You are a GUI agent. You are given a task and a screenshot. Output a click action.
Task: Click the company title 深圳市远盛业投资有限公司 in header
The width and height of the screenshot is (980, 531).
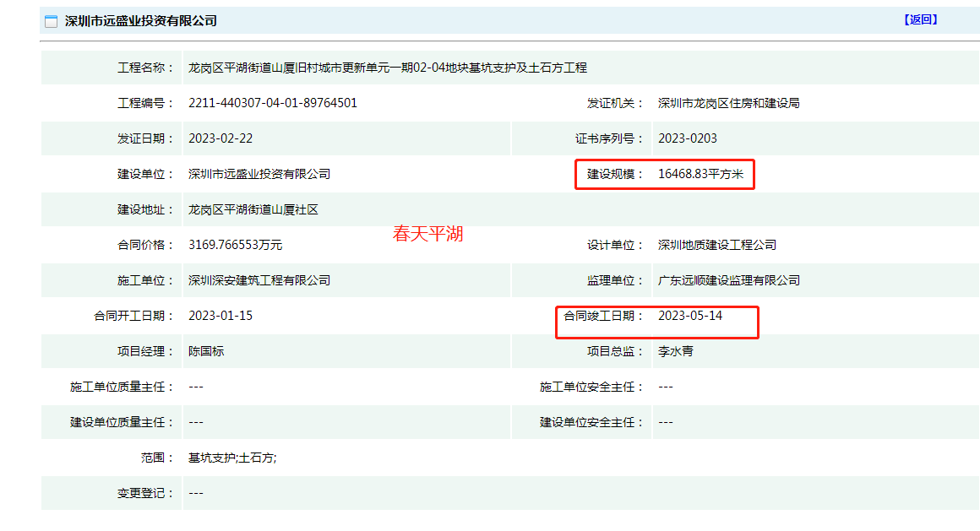141,21
